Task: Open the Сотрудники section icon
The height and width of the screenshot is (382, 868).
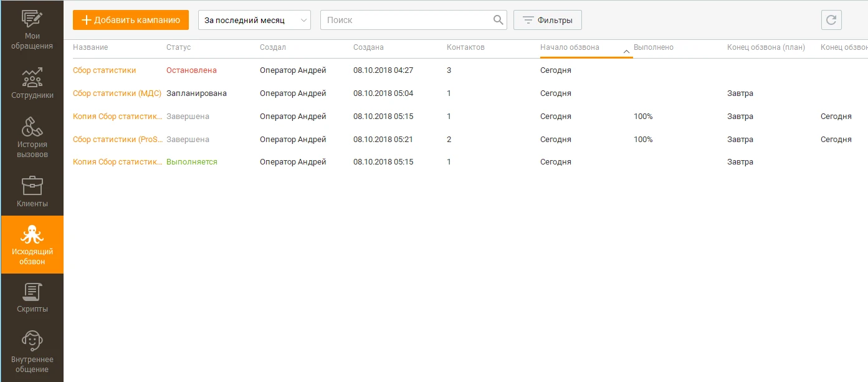Action: point(32,77)
